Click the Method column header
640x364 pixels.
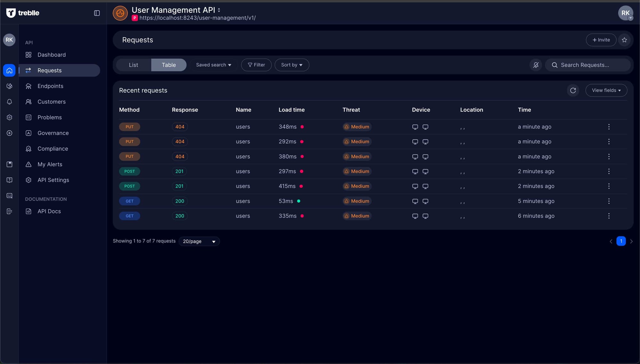click(129, 110)
